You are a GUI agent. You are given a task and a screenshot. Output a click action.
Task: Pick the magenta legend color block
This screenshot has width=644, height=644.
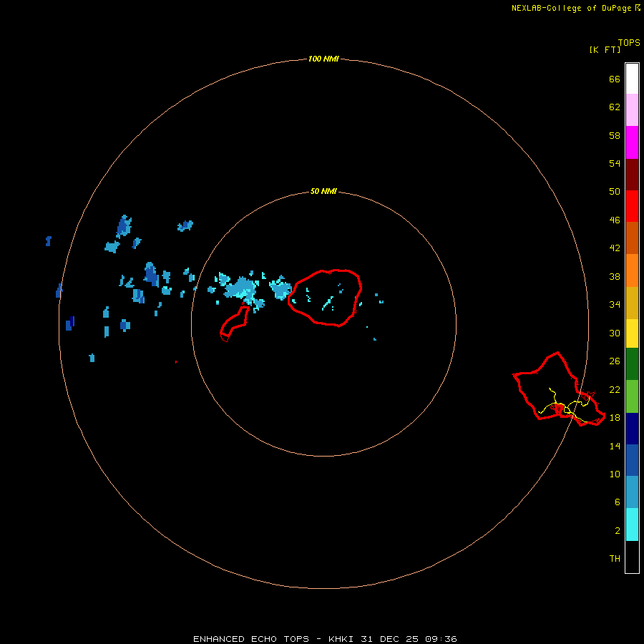tap(632, 142)
